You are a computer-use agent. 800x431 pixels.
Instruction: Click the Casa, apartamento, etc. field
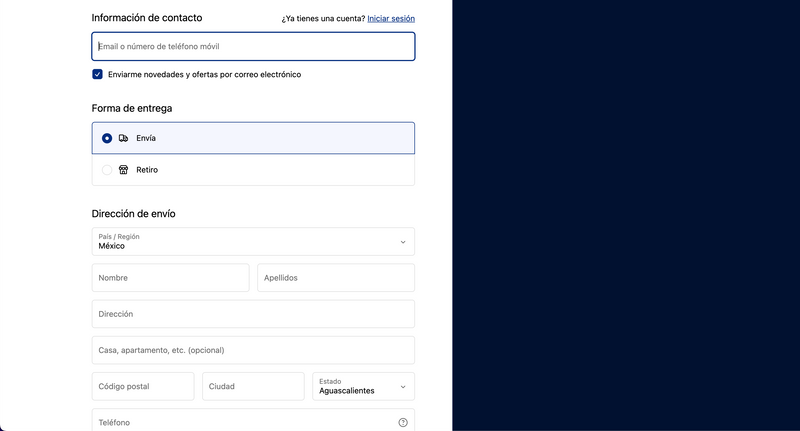click(x=253, y=350)
